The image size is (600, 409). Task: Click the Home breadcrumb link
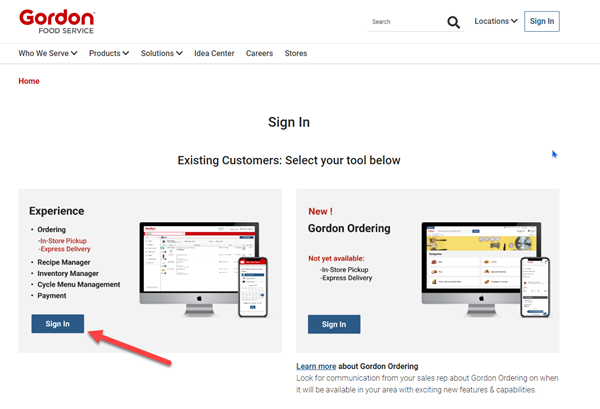click(29, 81)
